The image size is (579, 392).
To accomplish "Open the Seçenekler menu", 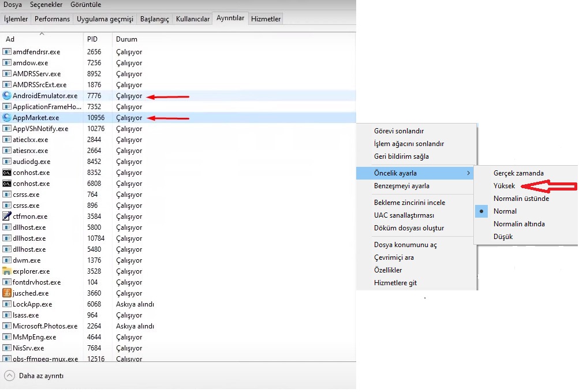I will 46,5.
